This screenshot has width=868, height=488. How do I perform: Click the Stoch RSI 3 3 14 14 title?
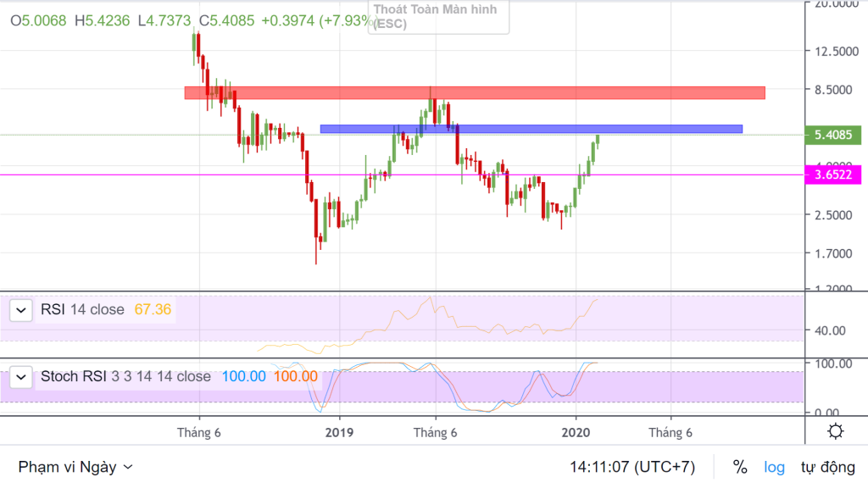point(125,377)
